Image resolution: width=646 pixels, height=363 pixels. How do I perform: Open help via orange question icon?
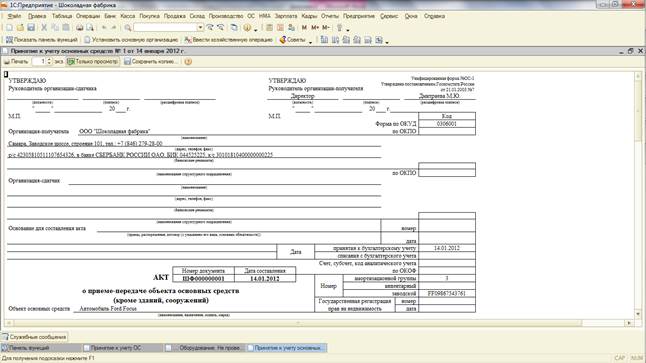tap(188, 62)
